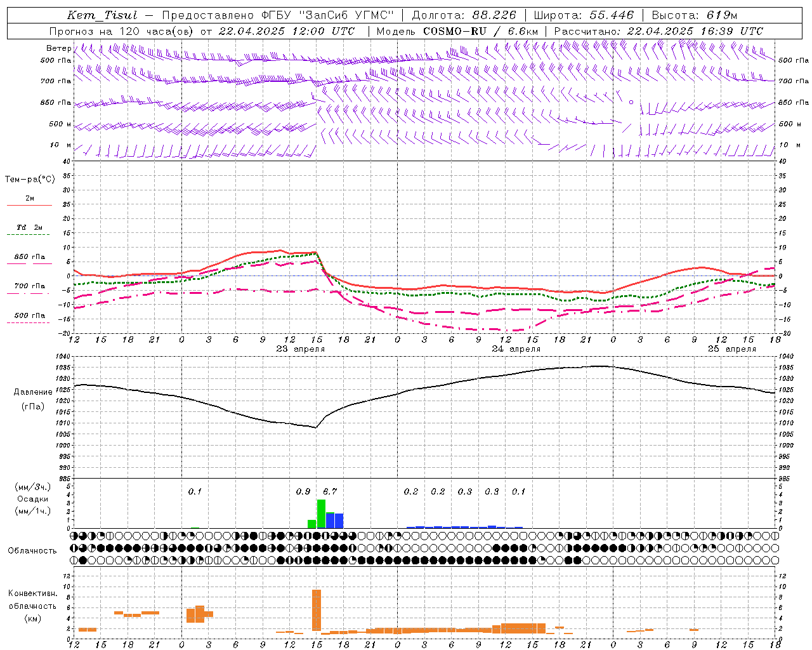Image resolution: width=812 pixels, height=650 pixels.
Task: Click the wind circle marker at 850 гПа level
Action: click(x=631, y=102)
